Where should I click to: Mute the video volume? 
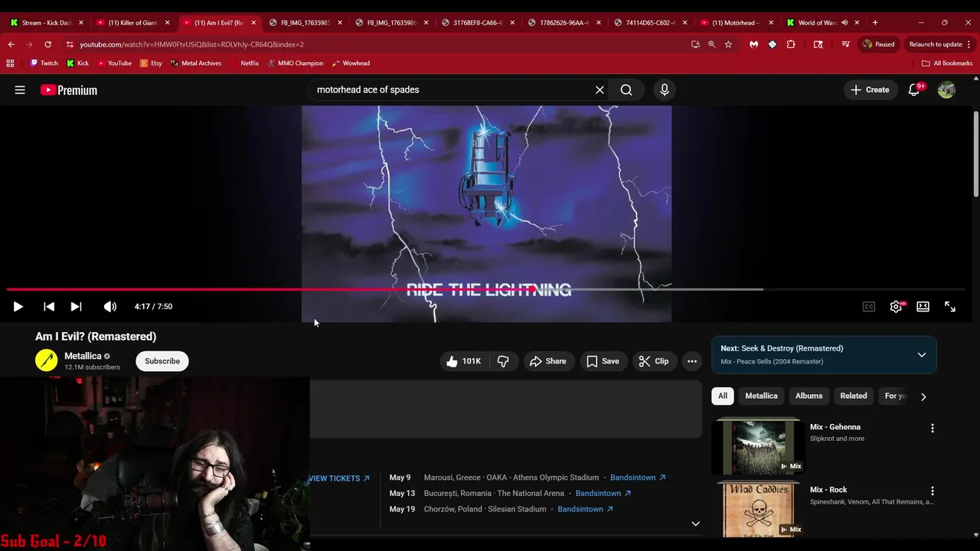110,306
